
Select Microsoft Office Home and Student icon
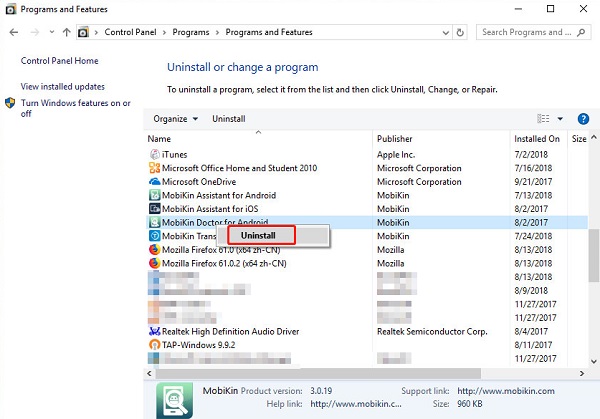(x=154, y=168)
